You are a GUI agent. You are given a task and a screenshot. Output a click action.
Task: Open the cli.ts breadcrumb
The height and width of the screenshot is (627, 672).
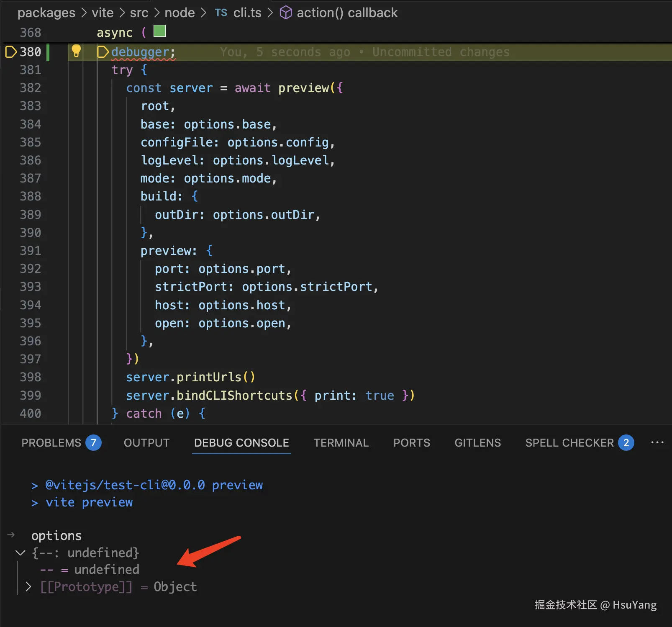(x=247, y=13)
